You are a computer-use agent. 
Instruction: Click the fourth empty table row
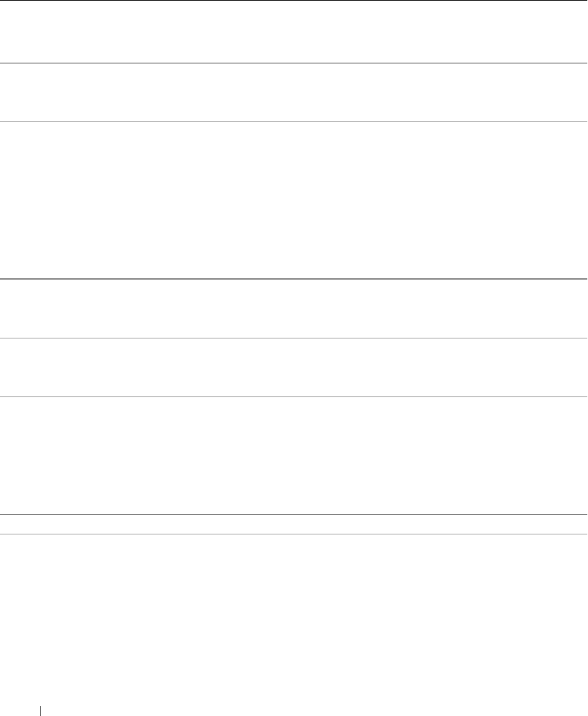pyautogui.click(x=294, y=308)
